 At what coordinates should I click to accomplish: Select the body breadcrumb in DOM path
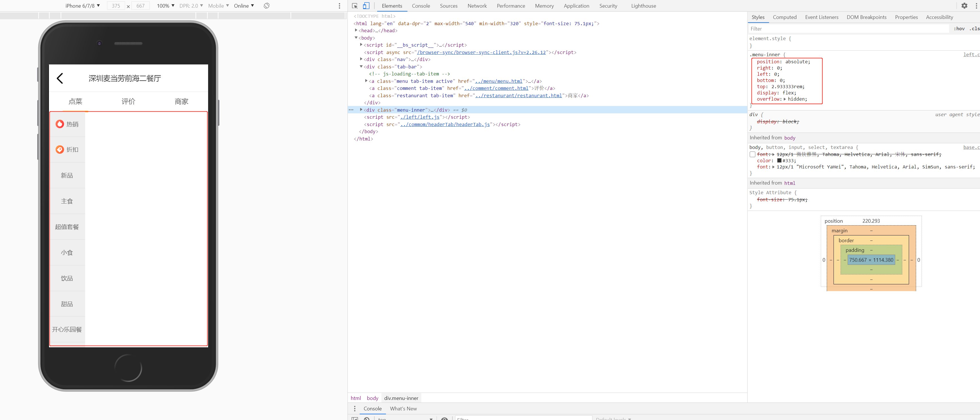click(372, 398)
